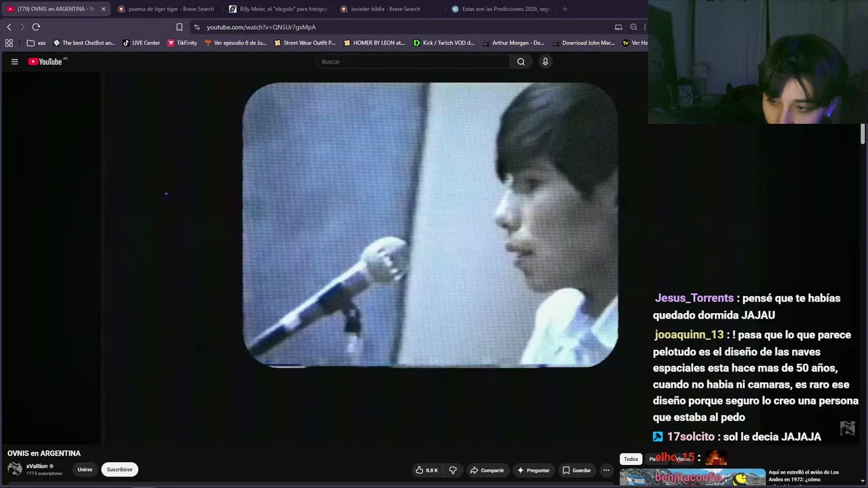Open a new browser tab
868x488 pixels.
pos(565,9)
